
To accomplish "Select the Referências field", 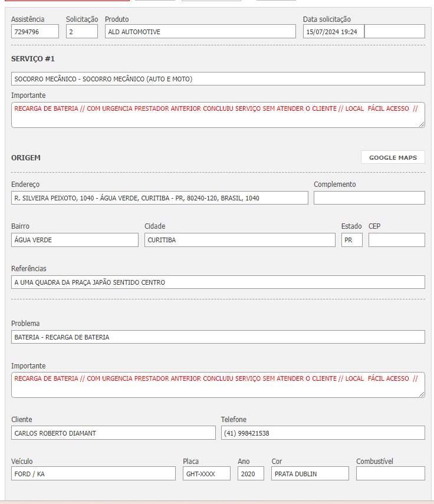I will (218, 282).
